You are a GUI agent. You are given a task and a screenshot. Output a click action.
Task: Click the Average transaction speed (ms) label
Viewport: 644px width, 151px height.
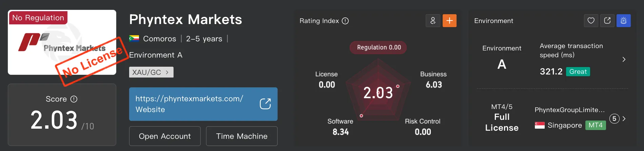pyautogui.click(x=571, y=50)
